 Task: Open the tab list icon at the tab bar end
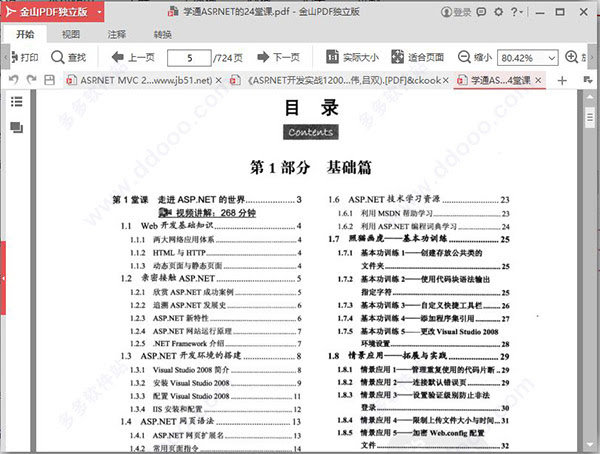tap(588, 80)
